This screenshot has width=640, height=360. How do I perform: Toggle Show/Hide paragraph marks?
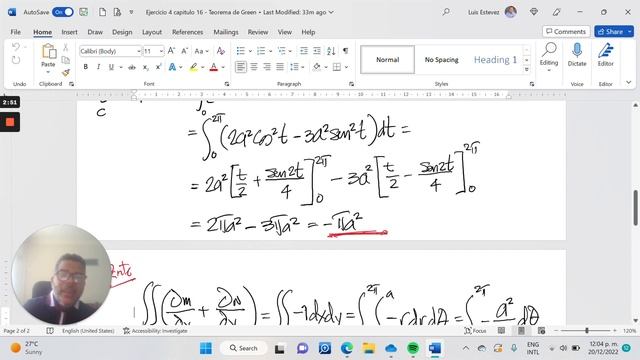[345, 51]
